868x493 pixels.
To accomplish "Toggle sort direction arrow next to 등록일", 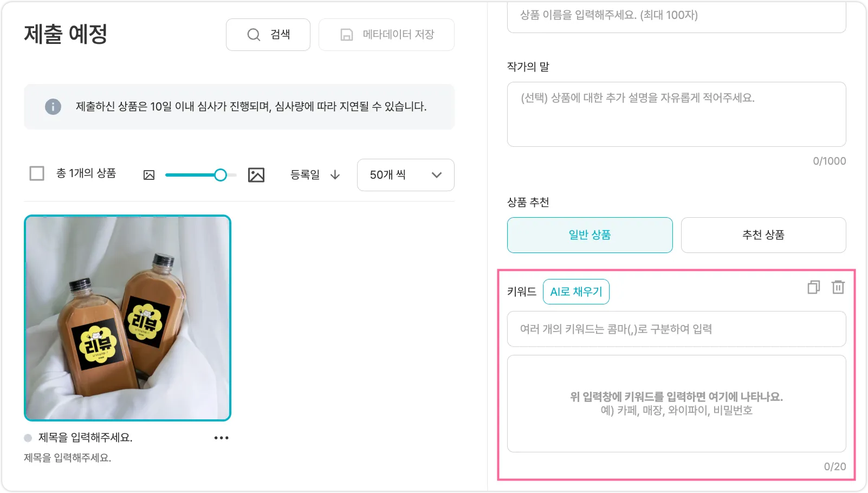I will click(x=335, y=174).
